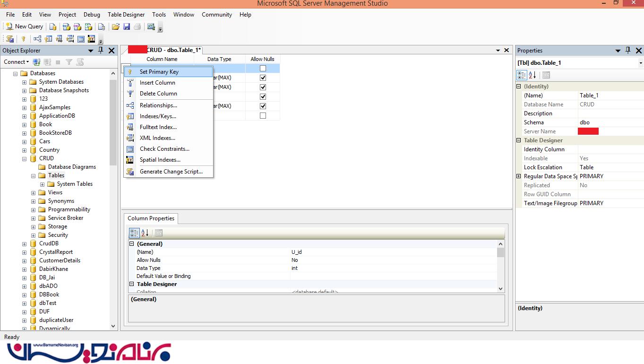This screenshot has width=644, height=364.
Task: Click the Relationships toolbar icon
Action: 37,39
